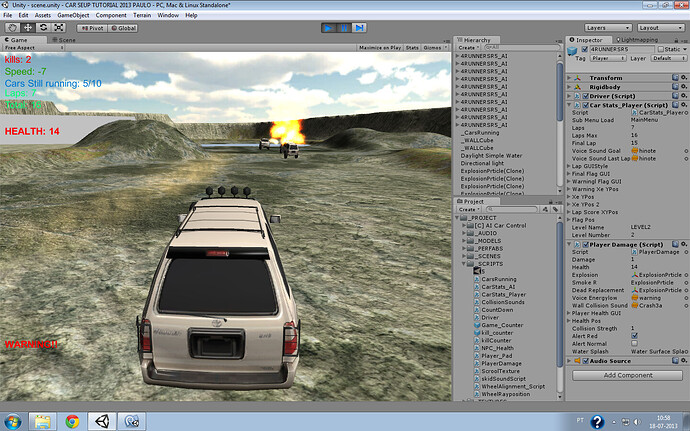
Task: Click the Play button to stop playmode
Action: 328,28
